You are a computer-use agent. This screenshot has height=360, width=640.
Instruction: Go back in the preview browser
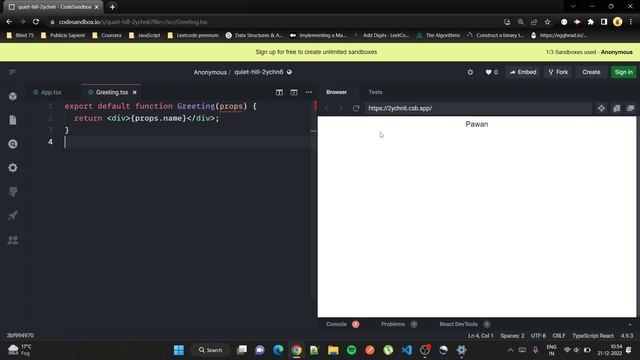(327, 108)
